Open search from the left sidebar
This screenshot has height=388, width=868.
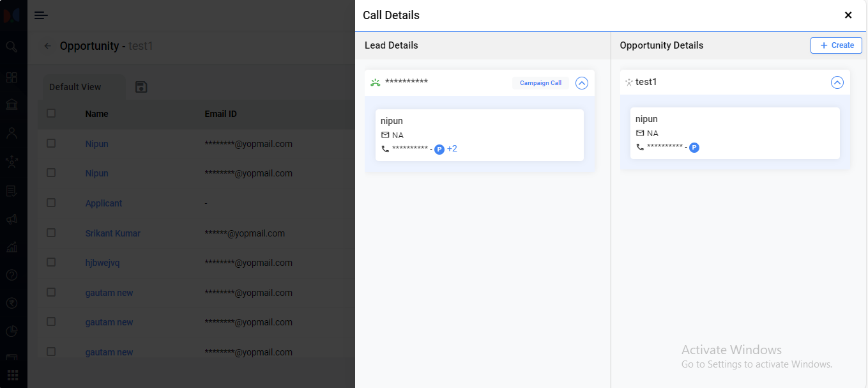[x=11, y=47]
